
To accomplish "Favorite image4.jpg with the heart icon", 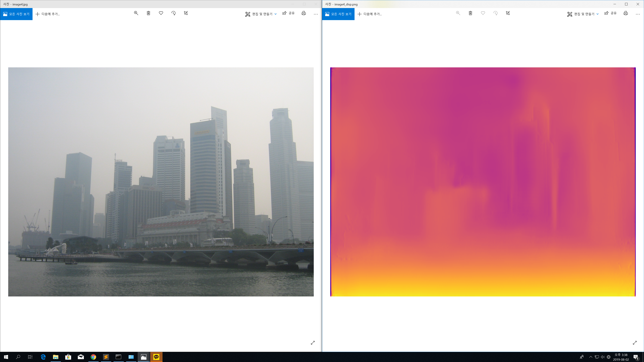I will (161, 13).
